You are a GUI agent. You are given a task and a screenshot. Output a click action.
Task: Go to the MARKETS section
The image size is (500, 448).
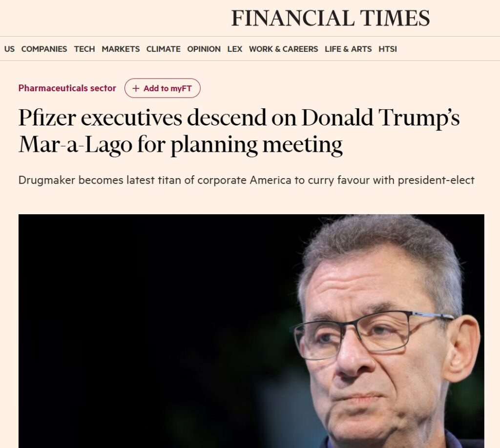pyautogui.click(x=120, y=49)
